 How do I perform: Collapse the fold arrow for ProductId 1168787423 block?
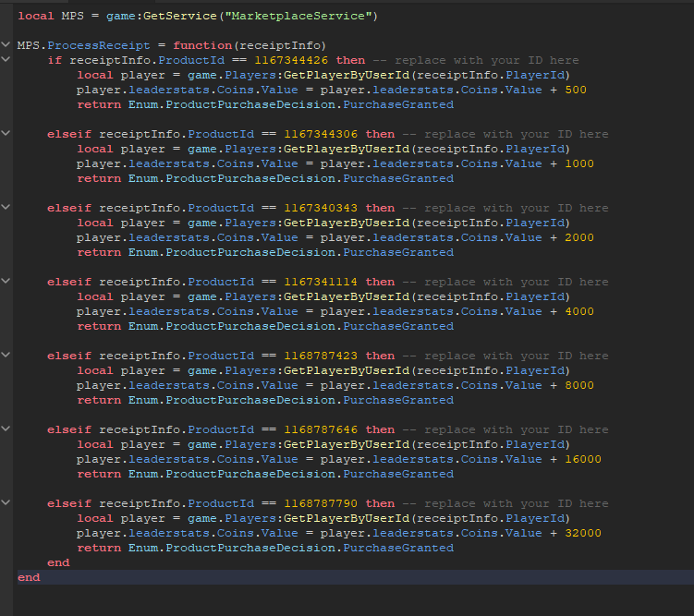6,355
